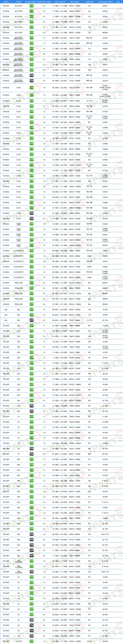Screen dimensions: 123x644
Task: Click the PB petrol icon in Honda Accord B20A2 row
Action: [x=31, y=27]
